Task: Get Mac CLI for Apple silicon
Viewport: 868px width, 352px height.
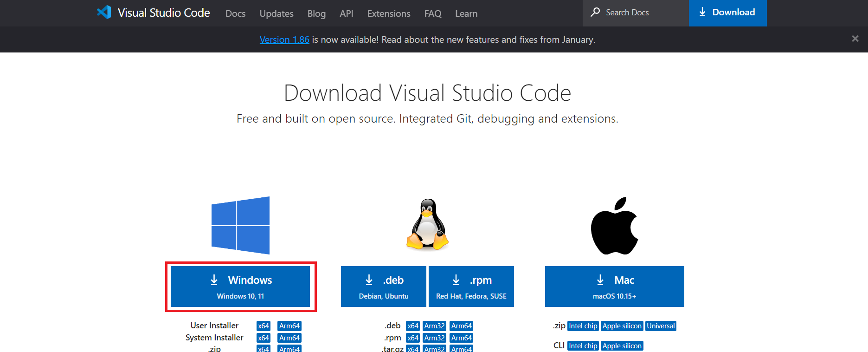Action: tap(622, 346)
